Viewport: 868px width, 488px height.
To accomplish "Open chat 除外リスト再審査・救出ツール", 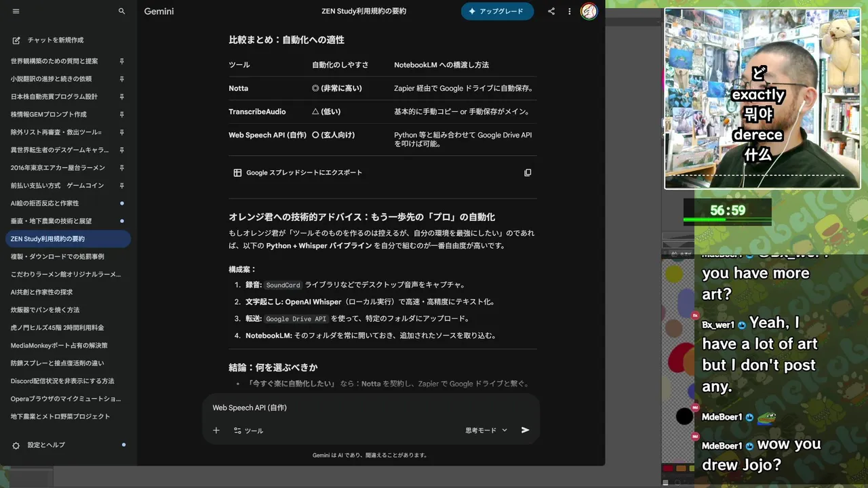I will pos(56,132).
